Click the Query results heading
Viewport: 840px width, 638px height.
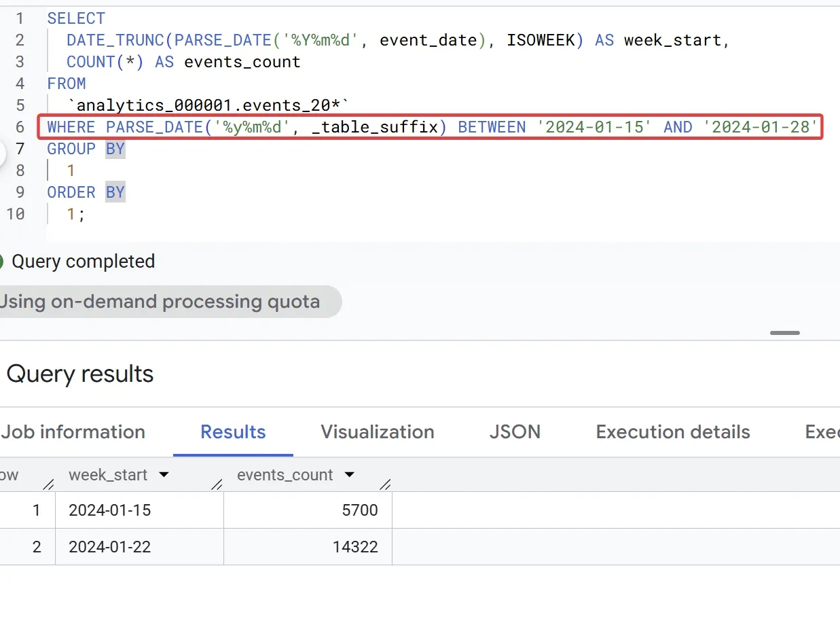(80, 374)
